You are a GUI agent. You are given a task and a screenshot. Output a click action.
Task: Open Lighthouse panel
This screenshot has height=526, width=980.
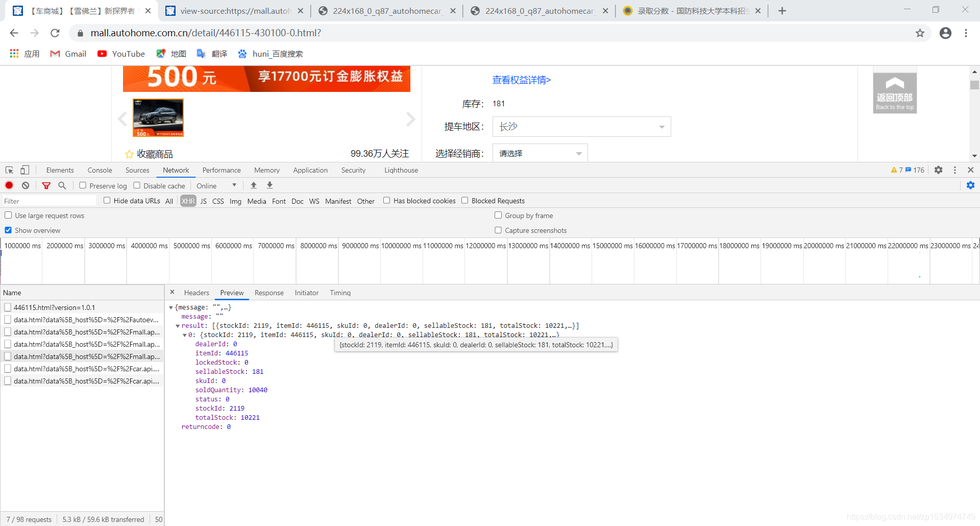pos(401,170)
